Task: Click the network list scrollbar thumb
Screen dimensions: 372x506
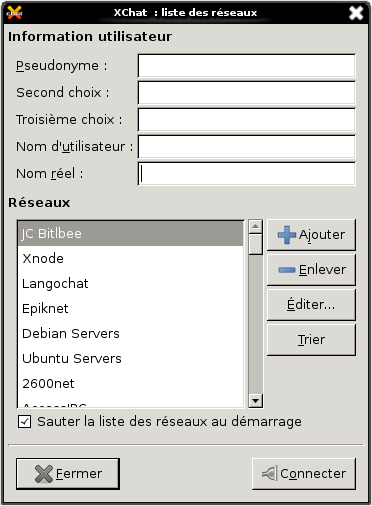Action: point(256,244)
